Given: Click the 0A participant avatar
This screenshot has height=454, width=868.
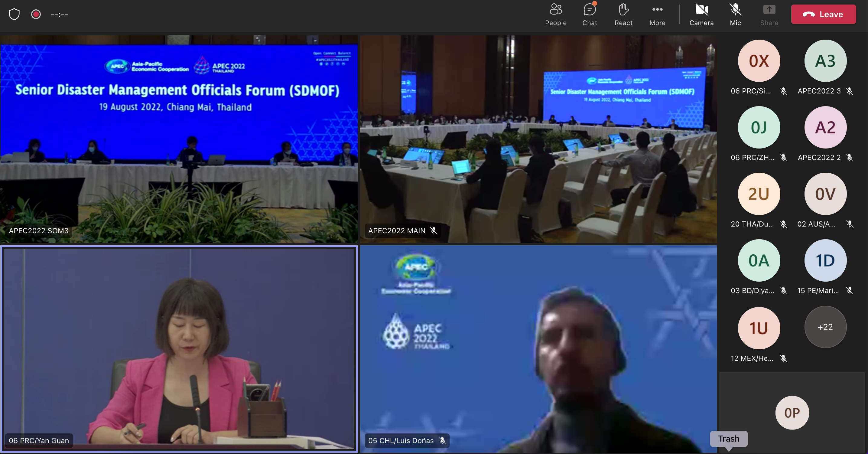Looking at the screenshot, I should pos(759,260).
